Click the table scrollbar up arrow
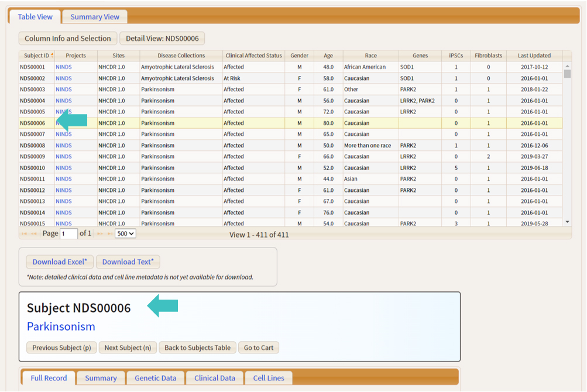587x392 pixels. point(567,66)
